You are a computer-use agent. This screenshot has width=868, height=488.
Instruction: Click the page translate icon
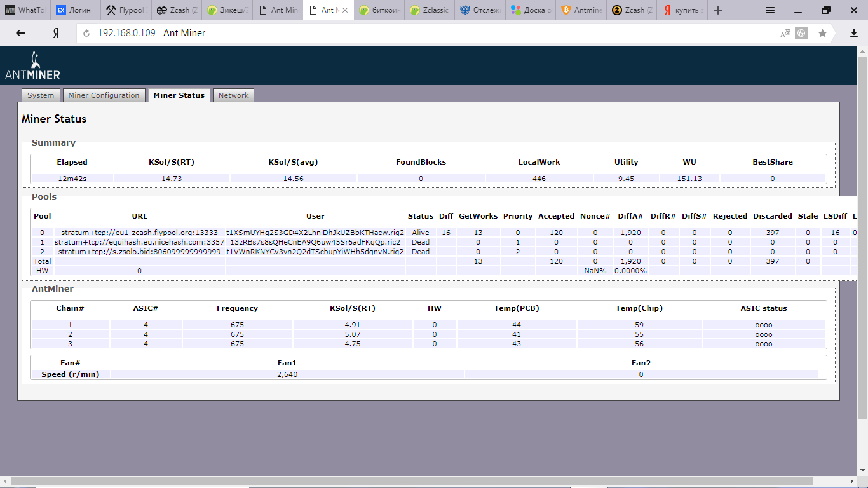(x=786, y=33)
